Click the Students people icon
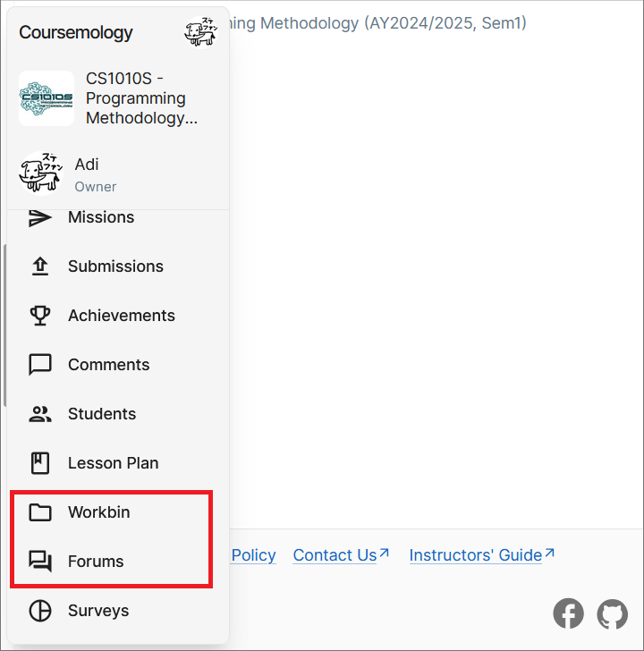Screen dimensions: 644x651 tap(40, 414)
